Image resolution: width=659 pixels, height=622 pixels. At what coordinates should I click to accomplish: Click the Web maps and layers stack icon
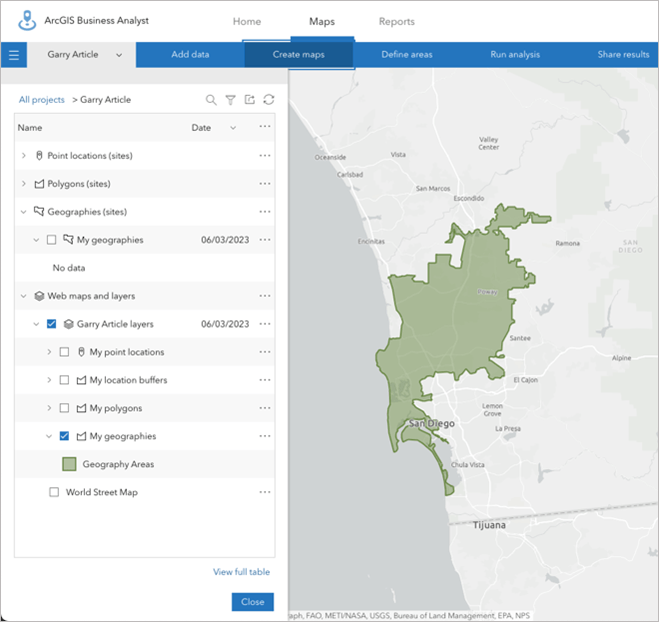(x=39, y=296)
